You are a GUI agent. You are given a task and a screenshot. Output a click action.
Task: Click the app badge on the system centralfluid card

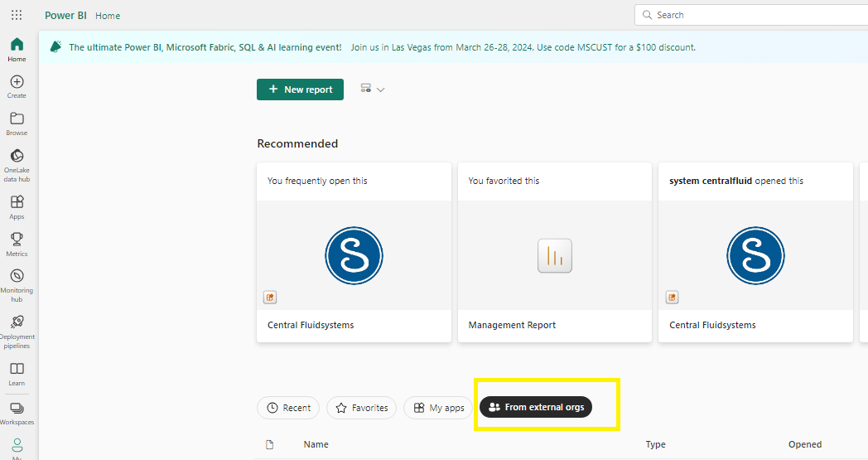(672, 297)
